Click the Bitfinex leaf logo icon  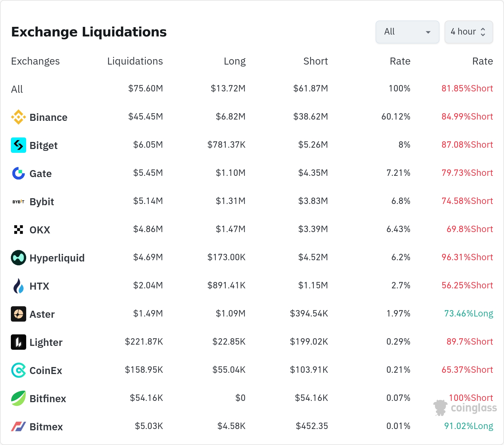click(19, 398)
